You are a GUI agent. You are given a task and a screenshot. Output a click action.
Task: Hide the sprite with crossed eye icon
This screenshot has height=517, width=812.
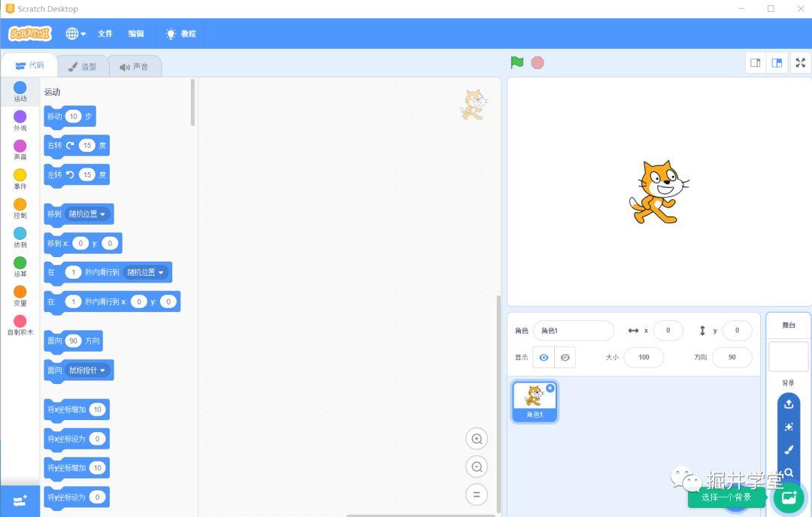tap(565, 357)
